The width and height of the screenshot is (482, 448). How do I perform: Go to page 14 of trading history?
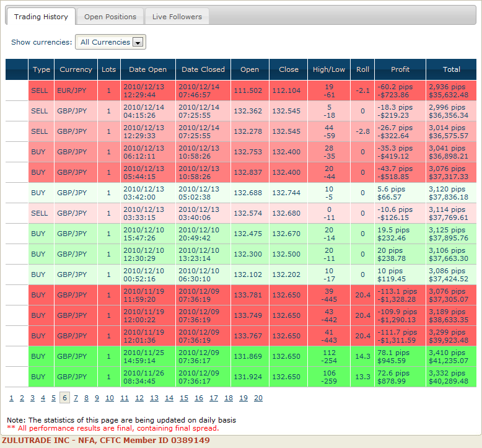pos(169,398)
